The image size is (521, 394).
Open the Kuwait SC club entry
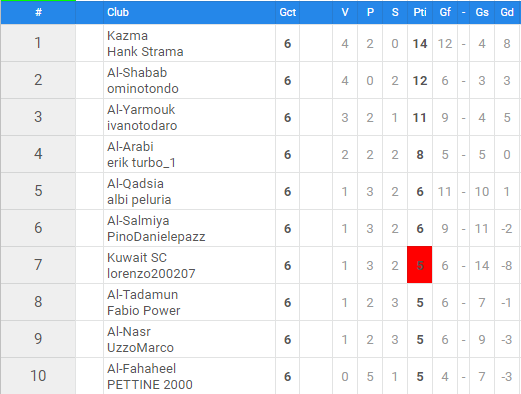137,258
